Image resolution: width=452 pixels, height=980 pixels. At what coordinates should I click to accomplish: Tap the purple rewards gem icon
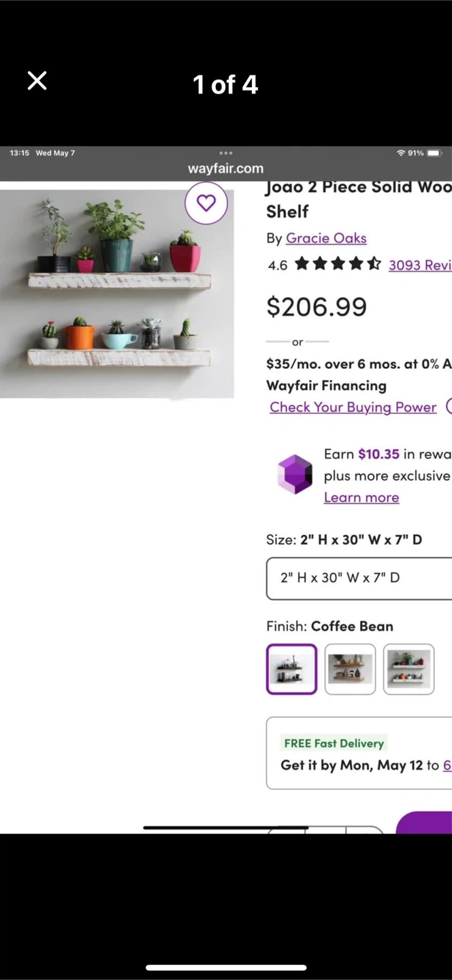295,474
